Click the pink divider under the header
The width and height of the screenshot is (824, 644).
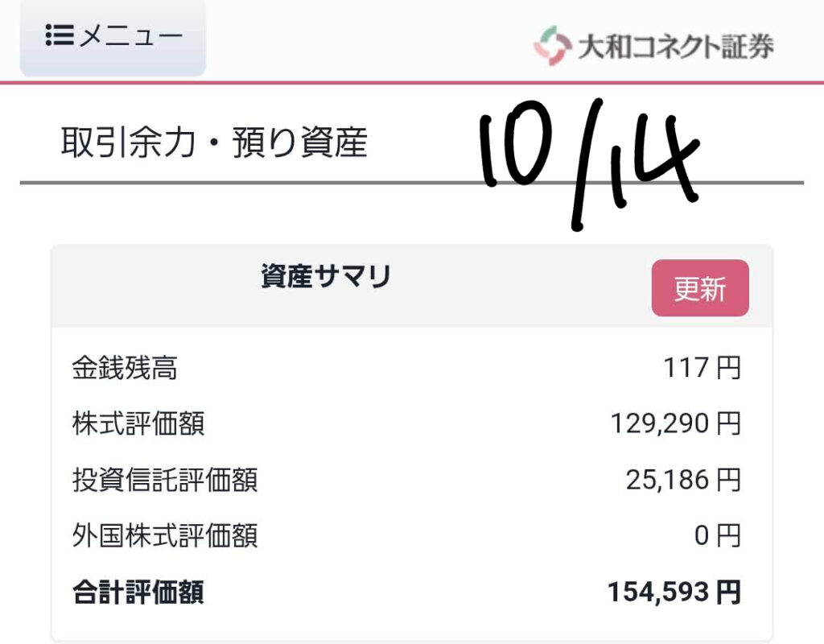click(412, 82)
